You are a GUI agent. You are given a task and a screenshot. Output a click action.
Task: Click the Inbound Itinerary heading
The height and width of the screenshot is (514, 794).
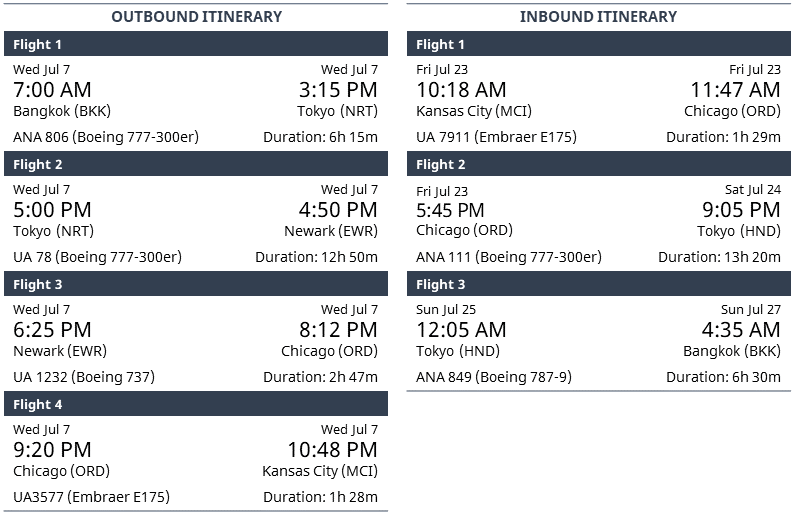click(598, 17)
